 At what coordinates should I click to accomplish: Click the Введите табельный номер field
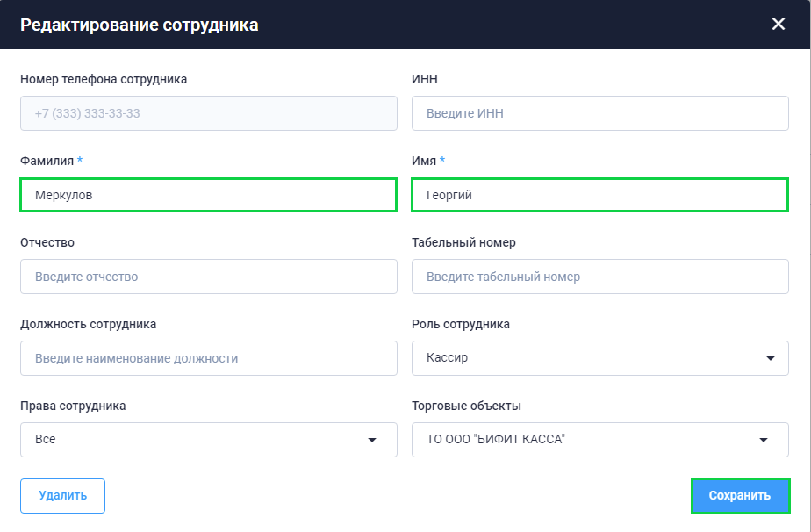(600, 277)
